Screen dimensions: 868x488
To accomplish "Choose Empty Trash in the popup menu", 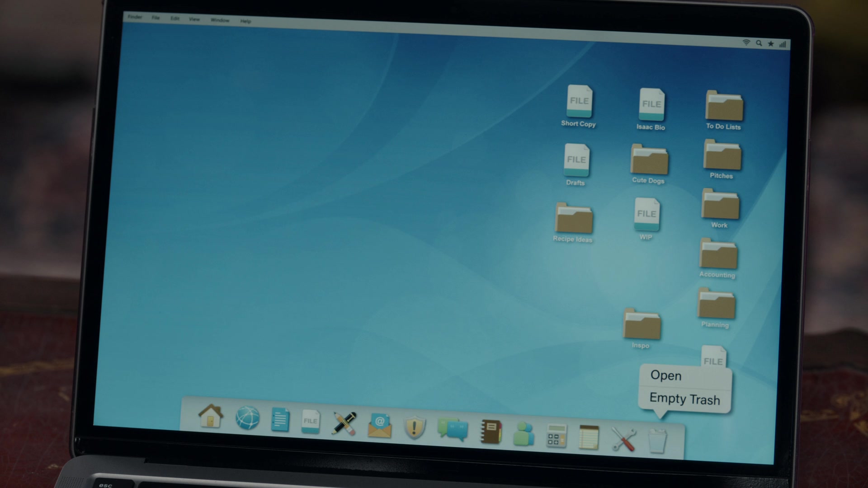I will pyautogui.click(x=684, y=399).
